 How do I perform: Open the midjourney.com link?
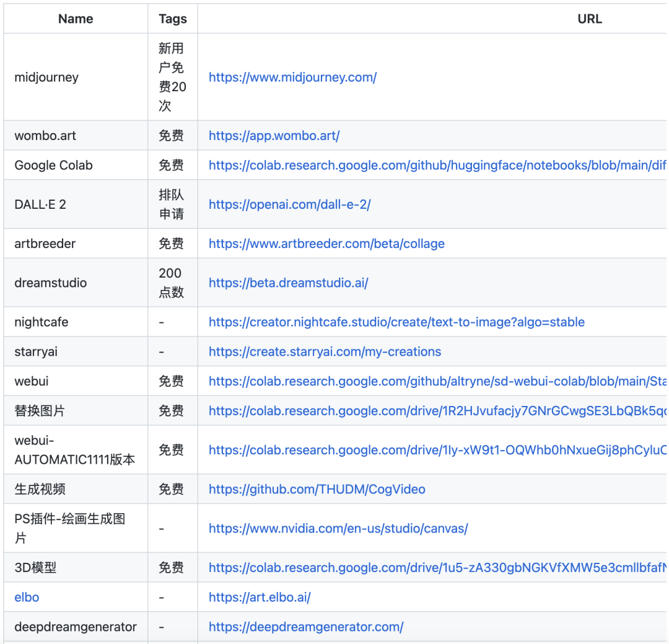click(x=292, y=77)
